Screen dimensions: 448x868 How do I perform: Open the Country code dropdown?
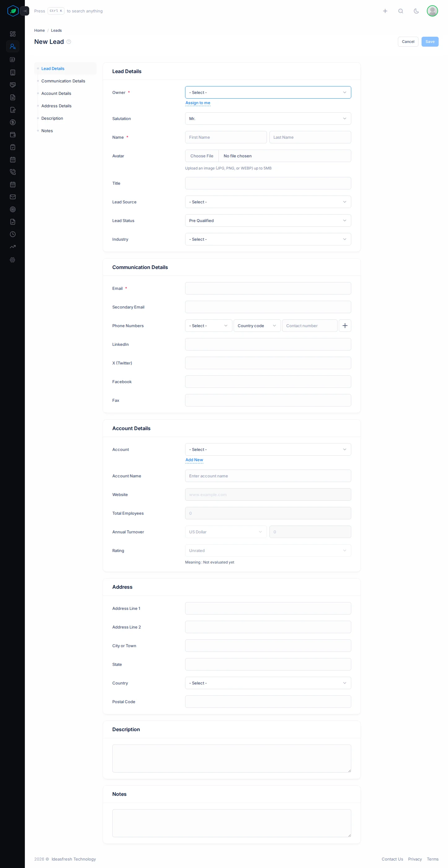click(x=257, y=326)
